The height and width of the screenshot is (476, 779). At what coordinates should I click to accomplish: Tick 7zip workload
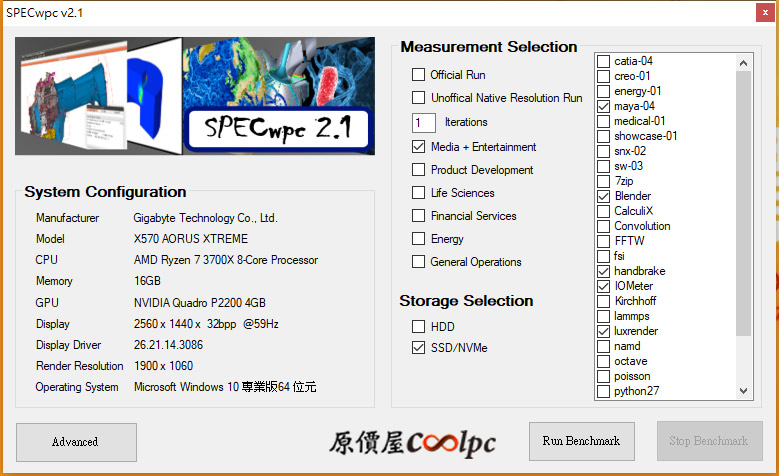603,181
